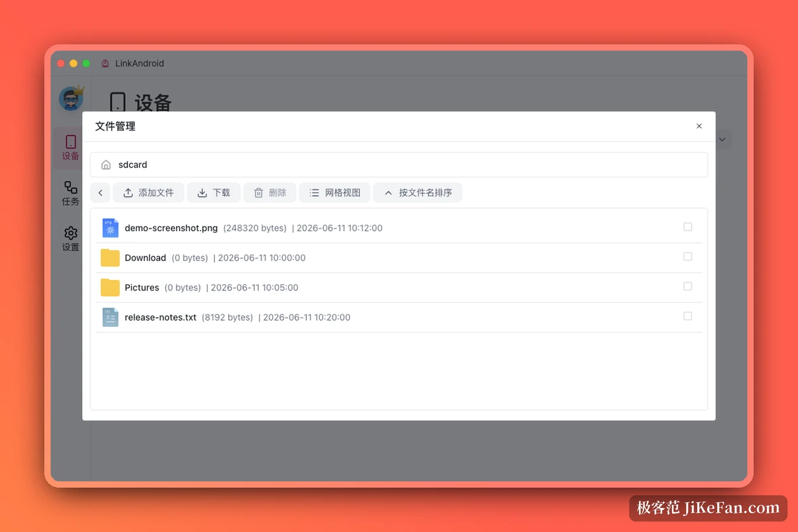Go back with the left chevron button
798x532 pixels.
[100, 193]
